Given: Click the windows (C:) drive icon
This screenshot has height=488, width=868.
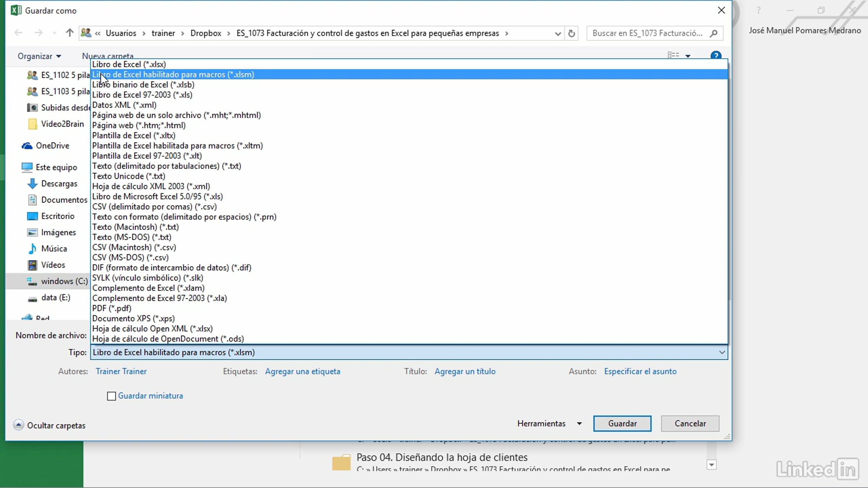Looking at the screenshot, I should coord(32,281).
